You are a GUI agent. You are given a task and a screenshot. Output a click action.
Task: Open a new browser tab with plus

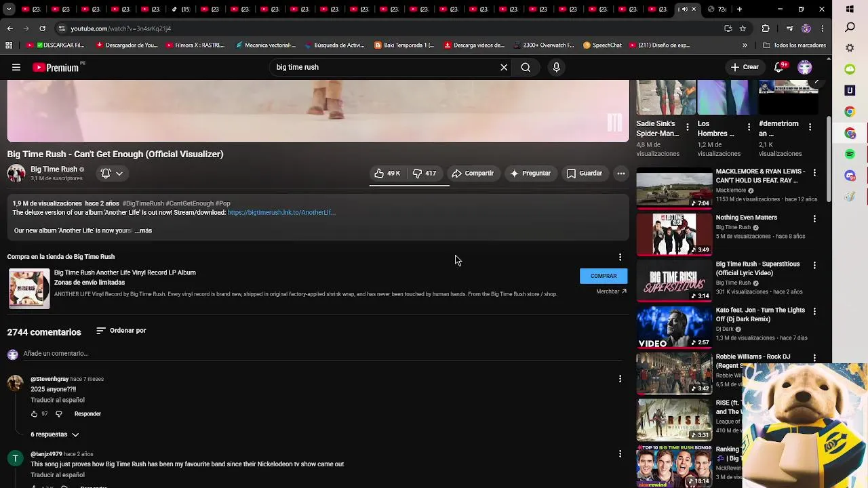coord(739,9)
